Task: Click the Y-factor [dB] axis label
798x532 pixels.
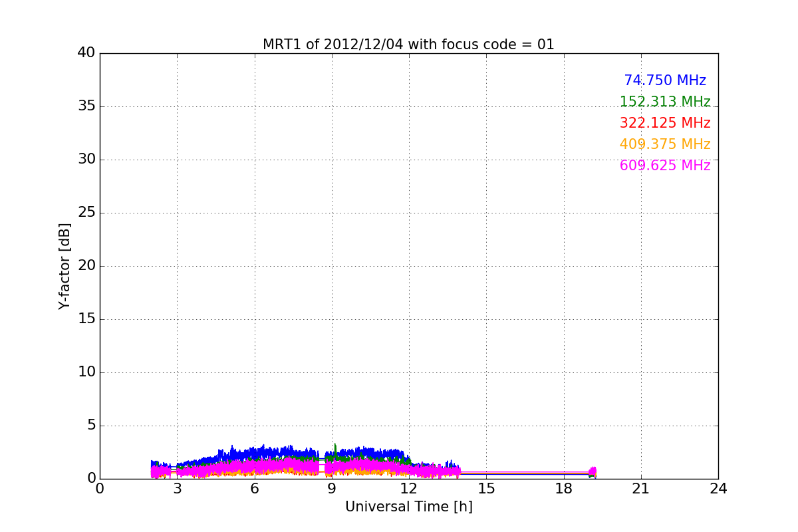Action: [x=65, y=266]
